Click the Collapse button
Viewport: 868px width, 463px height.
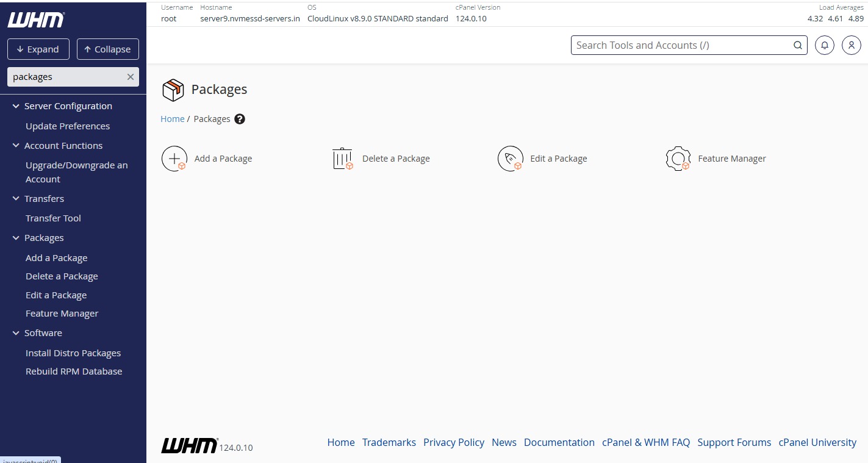[x=108, y=49]
